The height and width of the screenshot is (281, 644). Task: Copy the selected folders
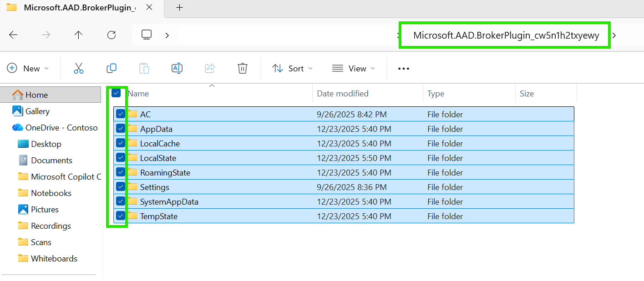112,69
